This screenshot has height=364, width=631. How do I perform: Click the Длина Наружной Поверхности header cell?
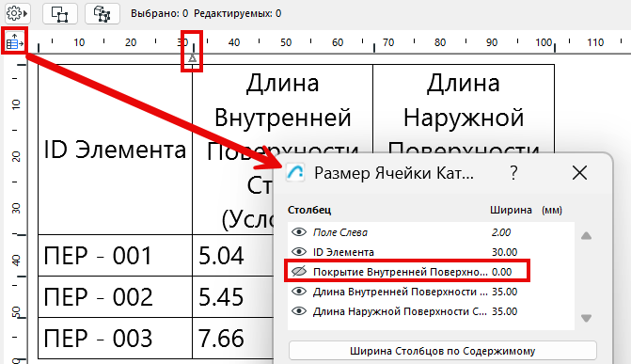pos(464,109)
